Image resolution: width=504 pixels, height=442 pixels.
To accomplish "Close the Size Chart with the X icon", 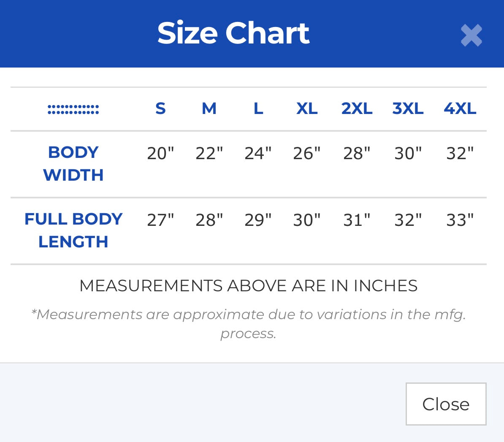I will [471, 35].
